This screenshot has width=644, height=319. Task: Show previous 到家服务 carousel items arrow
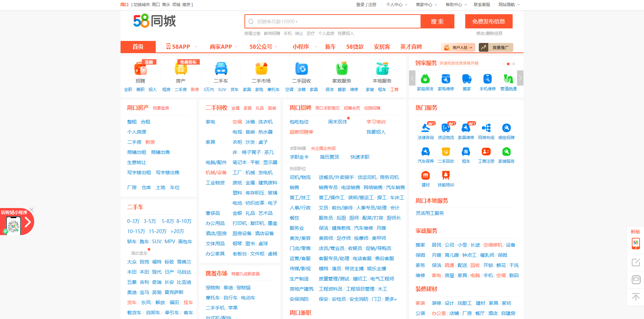coord(412,78)
